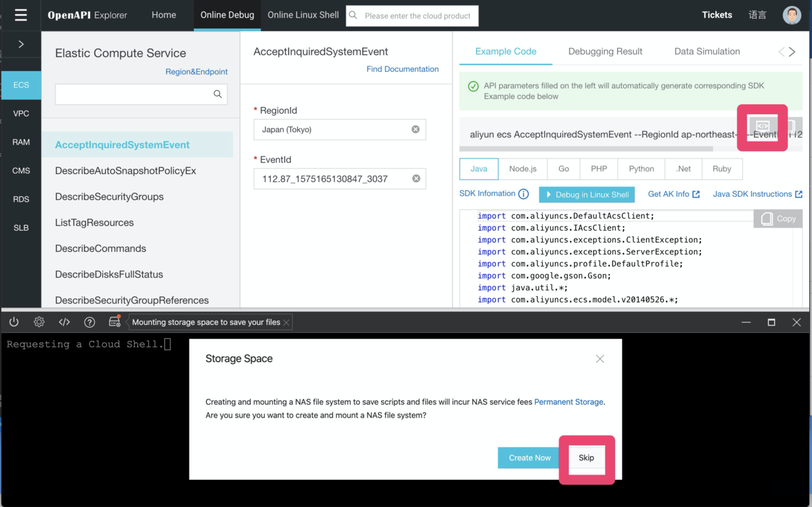Select DescribeSecurityGroups API
Screen dimensions: 812x507
[x=110, y=196]
